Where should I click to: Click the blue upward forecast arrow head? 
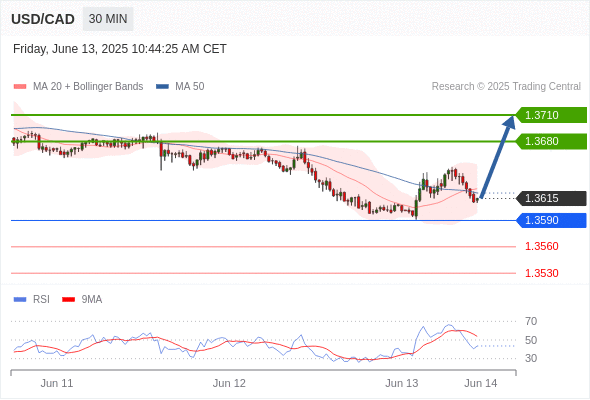[x=509, y=122]
